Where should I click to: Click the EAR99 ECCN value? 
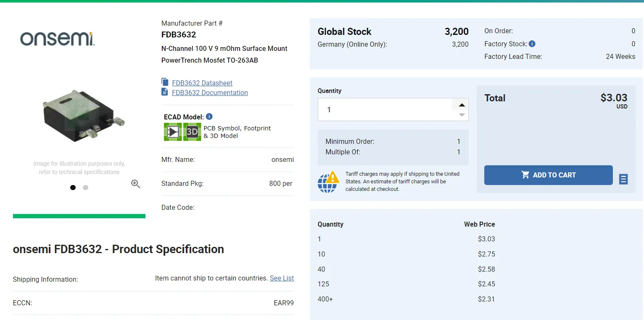284,303
